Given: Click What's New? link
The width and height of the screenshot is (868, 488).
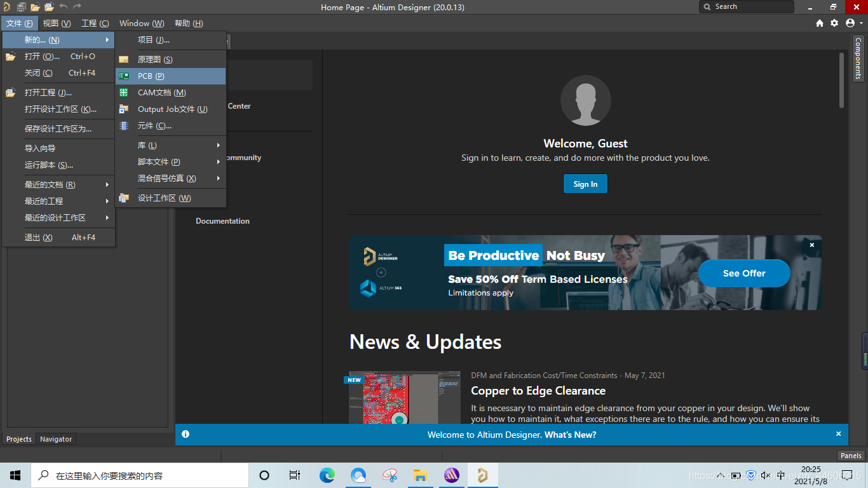Looking at the screenshot, I should [x=571, y=435].
